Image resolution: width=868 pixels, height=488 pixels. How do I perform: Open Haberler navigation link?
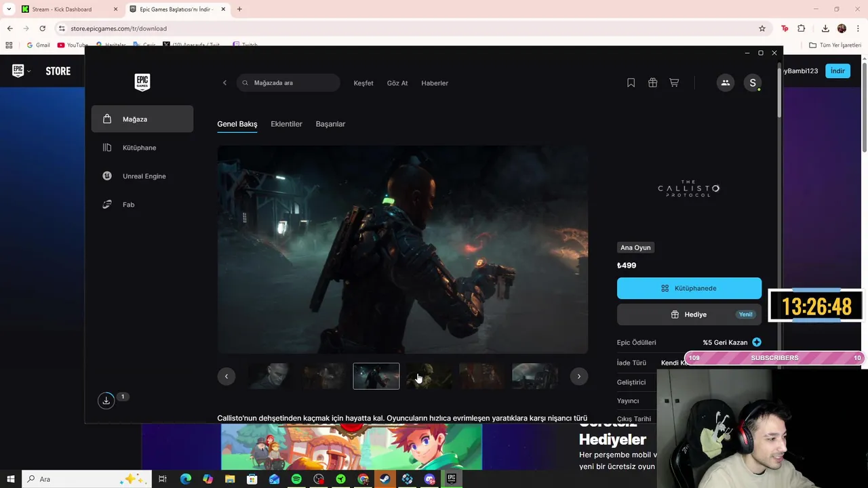435,83
